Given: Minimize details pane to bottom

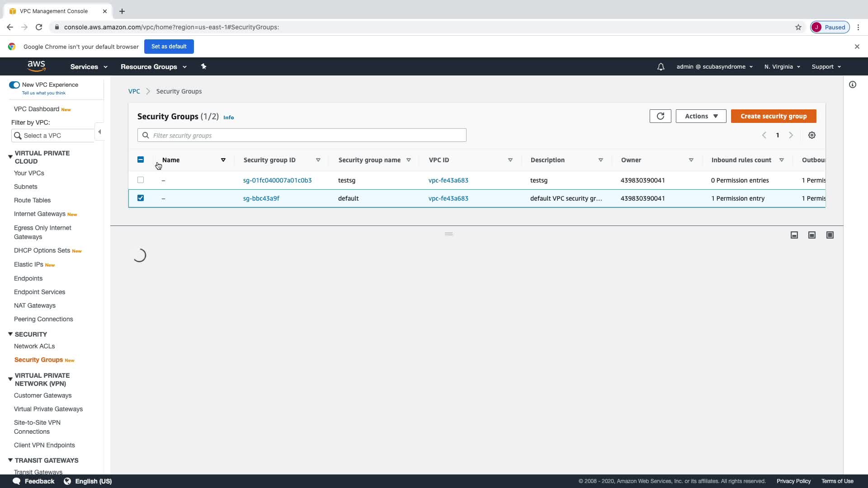Looking at the screenshot, I should click(x=794, y=235).
